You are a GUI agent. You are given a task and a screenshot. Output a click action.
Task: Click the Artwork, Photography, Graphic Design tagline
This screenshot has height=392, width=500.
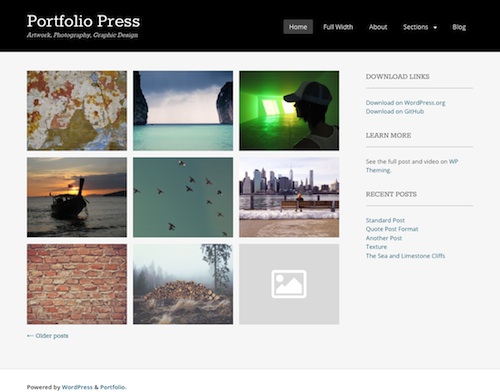pyautogui.click(x=82, y=35)
